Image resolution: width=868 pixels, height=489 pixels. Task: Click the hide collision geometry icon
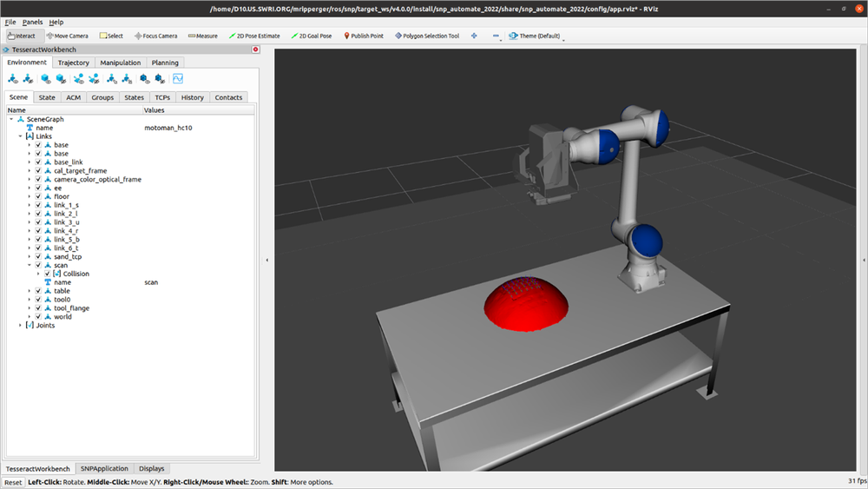point(94,79)
